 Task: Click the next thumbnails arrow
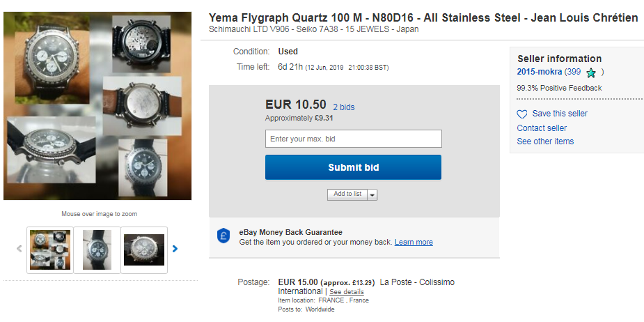pyautogui.click(x=175, y=249)
